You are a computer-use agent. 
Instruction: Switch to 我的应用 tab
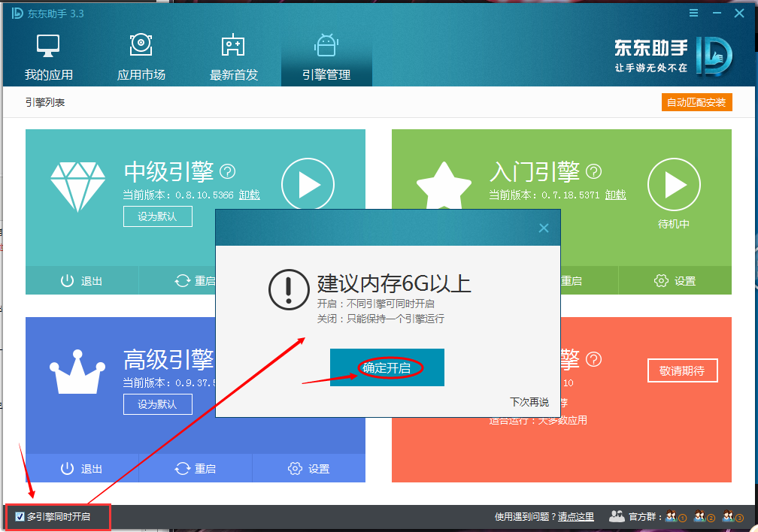(x=48, y=58)
